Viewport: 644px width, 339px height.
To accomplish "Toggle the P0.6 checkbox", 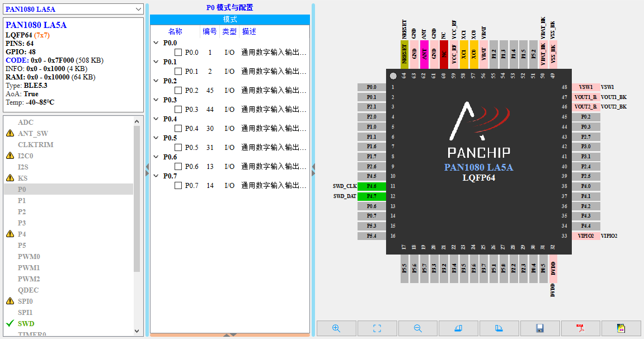I will tap(178, 167).
